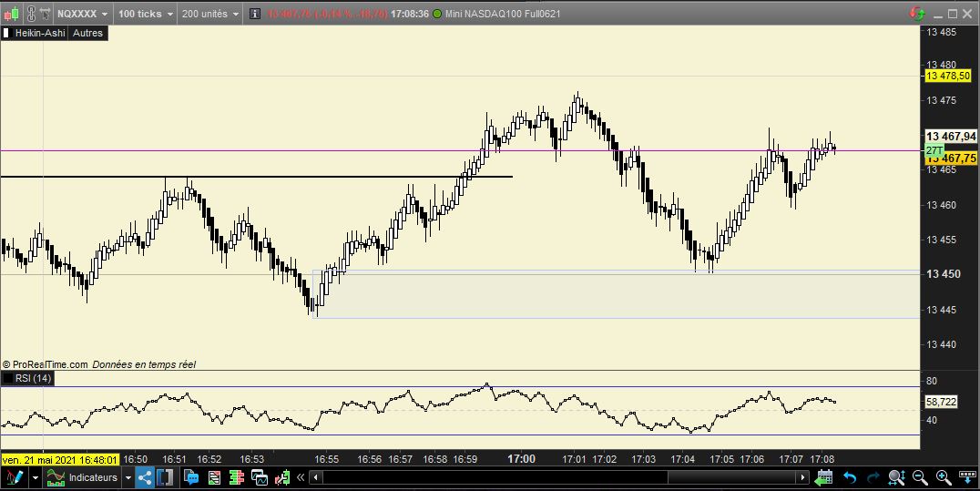The width and height of the screenshot is (980, 491).
Task: Click the blue share icon
Action: (145, 478)
